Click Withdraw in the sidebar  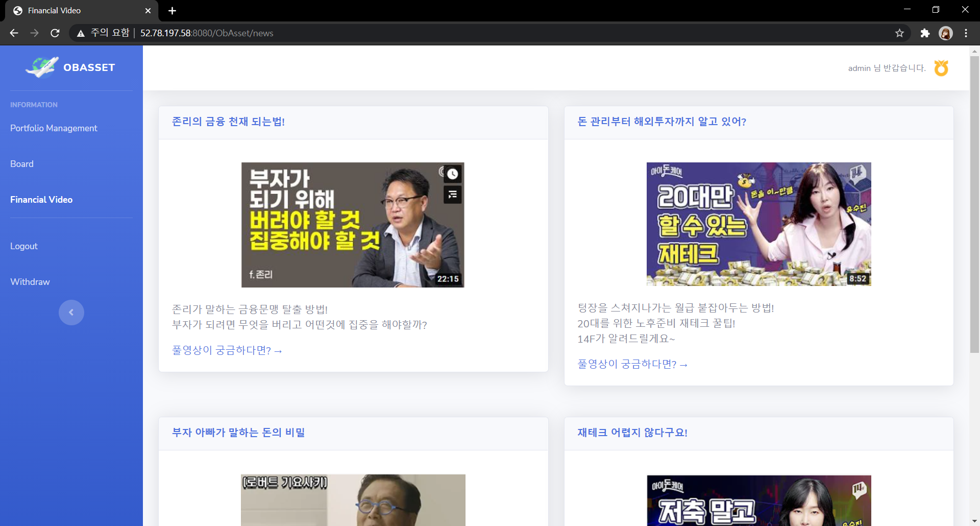coord(30,281)
